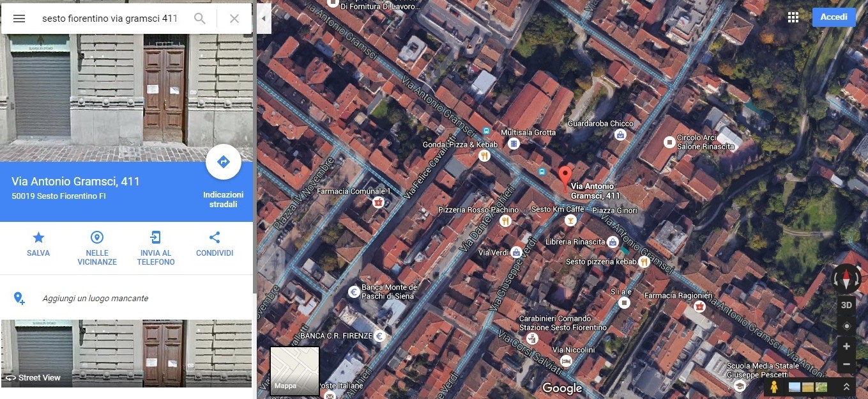
Task: Reset map orientation with the compass
Action: (846, 279)
